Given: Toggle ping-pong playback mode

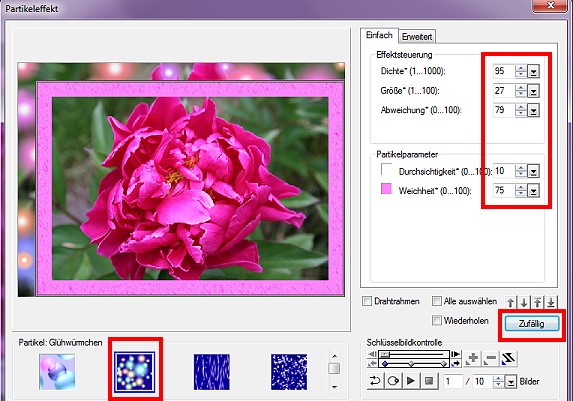Looking at the screenshot, I should pos(375,381).
